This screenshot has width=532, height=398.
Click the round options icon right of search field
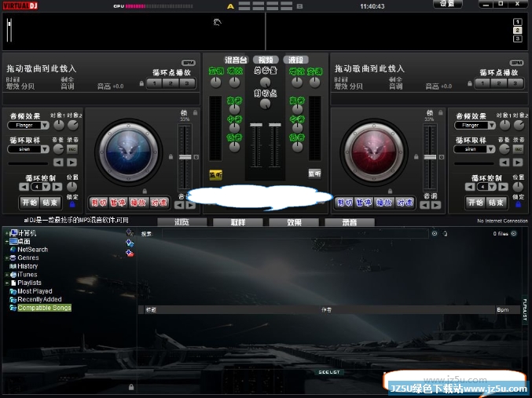click(435, 234)
